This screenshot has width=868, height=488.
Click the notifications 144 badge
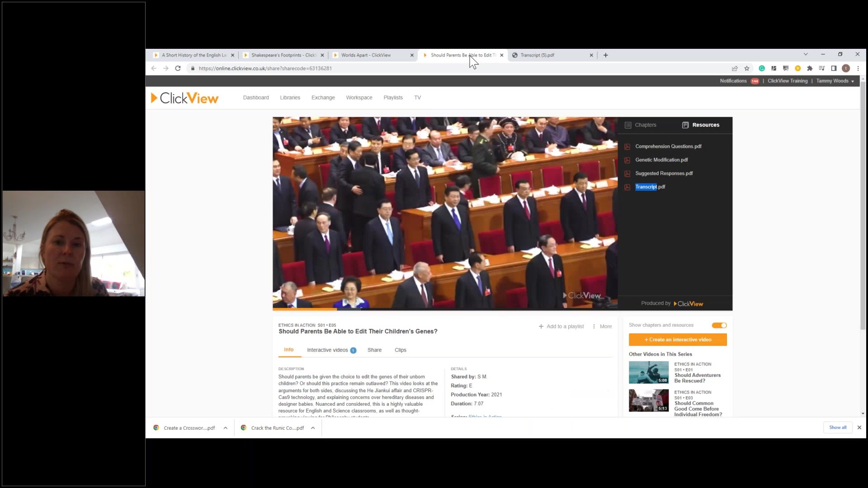tap(755, 81)
